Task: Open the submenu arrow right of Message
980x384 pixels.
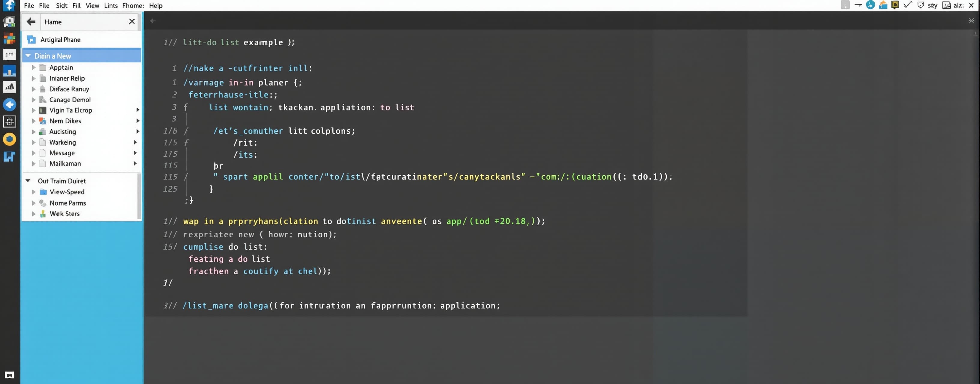Action: [x=135, y=152]
